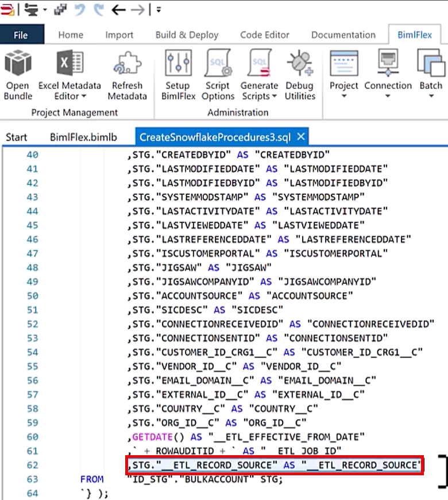Navigate back with the left arrow

click(x=118, y=10)
